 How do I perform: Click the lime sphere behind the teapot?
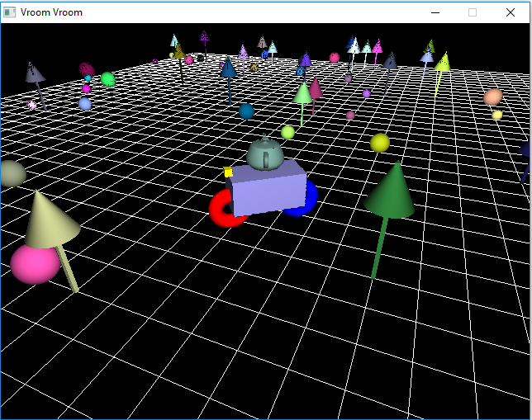click(287, 132)
